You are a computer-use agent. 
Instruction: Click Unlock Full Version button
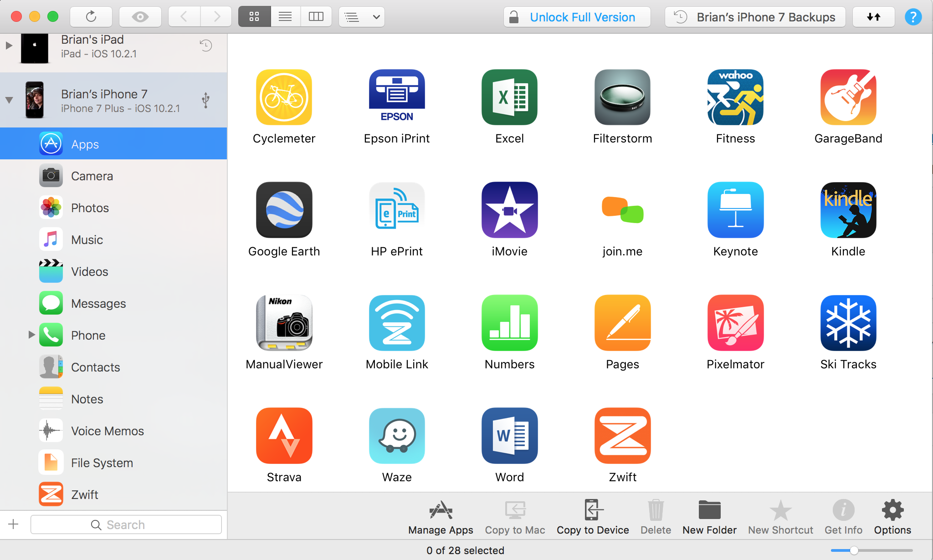coord(577,17)
